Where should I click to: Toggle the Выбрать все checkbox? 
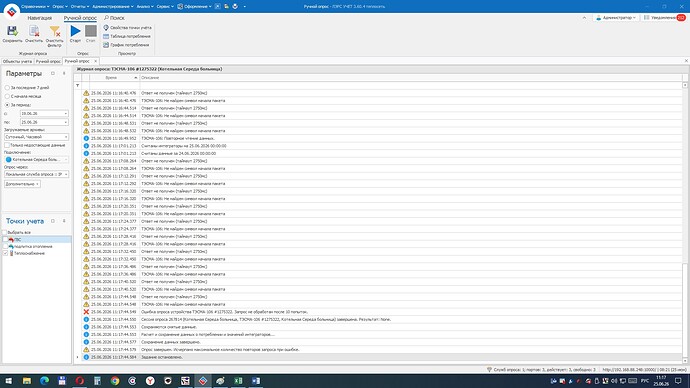tap(5, 232)
